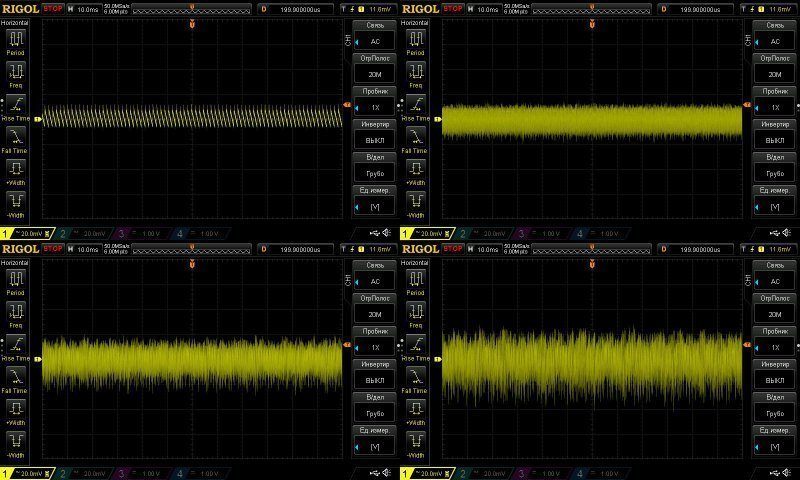Toggle В/дел Грубо in bottom-right scope
The width and height of the screenshot is (800, 480).
pyautogui.click(x=775, y=408)
